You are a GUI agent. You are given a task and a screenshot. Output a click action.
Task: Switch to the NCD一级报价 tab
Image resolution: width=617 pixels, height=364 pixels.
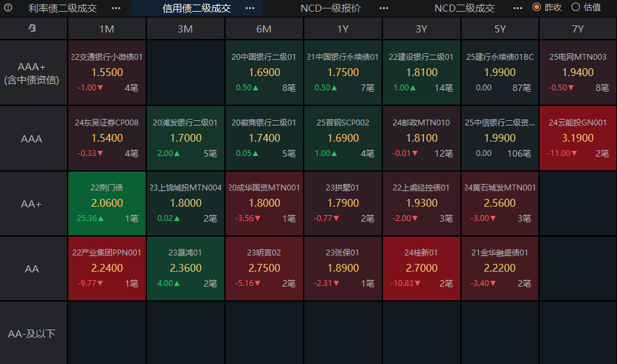330,8
